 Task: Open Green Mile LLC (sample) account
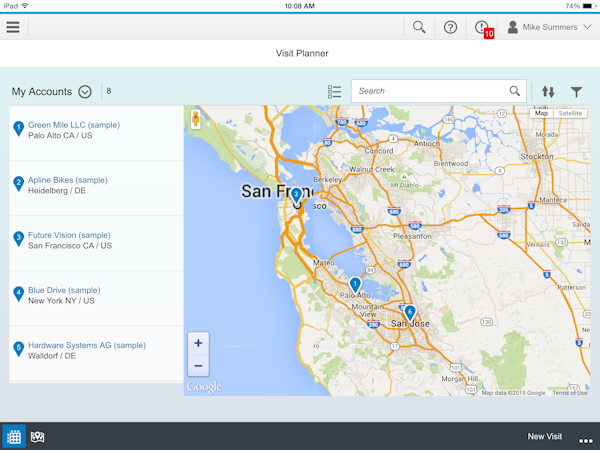74,125
